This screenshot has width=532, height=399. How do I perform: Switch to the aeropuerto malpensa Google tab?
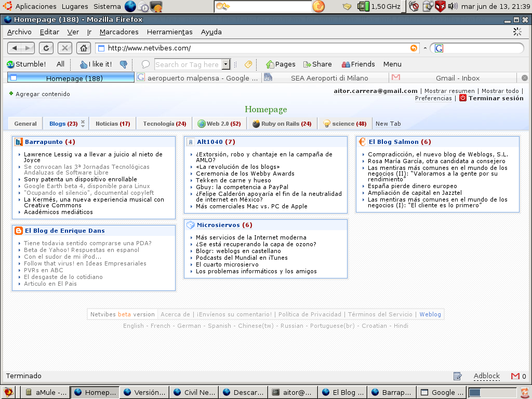tap(198, 78)
